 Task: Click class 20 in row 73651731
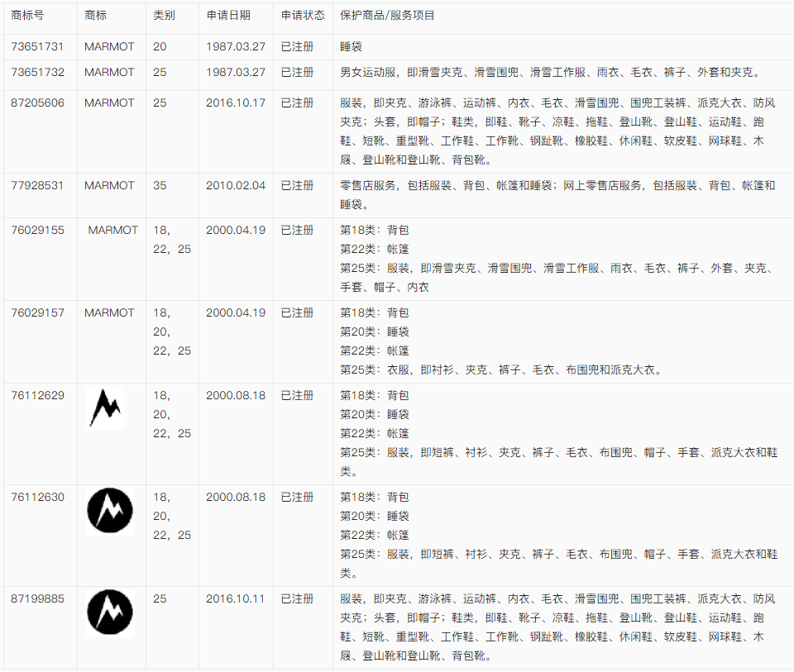pyautogui.click(x=160, y=46)
